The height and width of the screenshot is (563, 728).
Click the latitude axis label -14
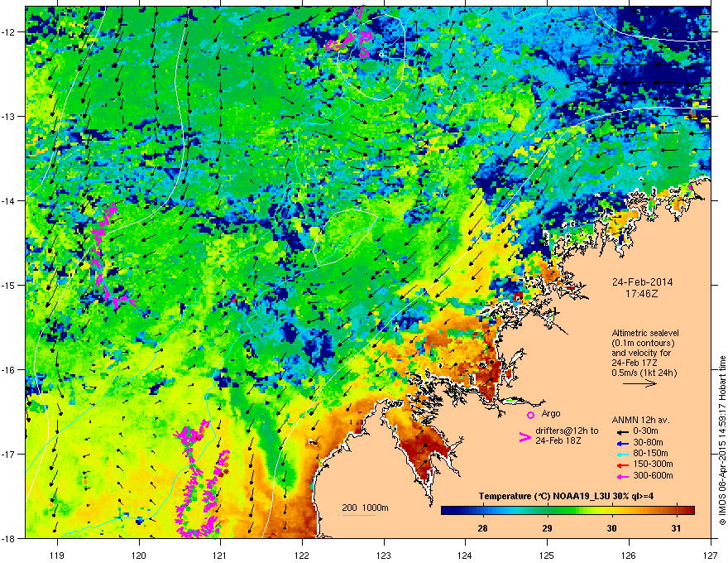[x=8, y=200]
